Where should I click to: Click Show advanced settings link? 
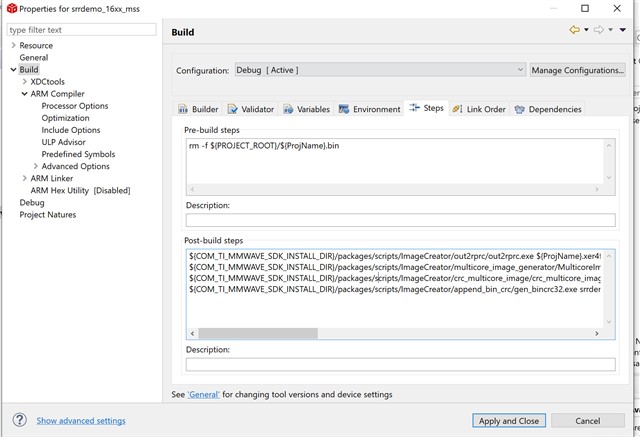[81, 421]
